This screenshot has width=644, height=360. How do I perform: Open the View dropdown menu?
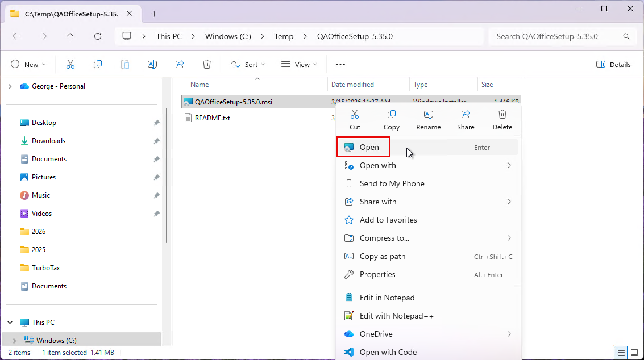299,64
